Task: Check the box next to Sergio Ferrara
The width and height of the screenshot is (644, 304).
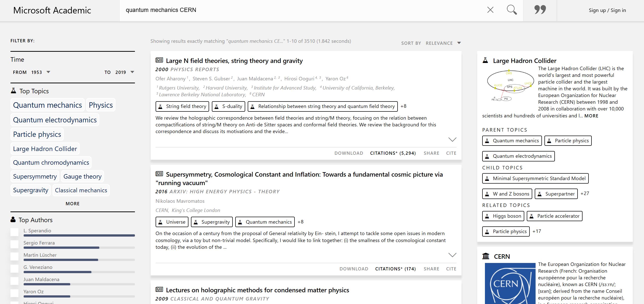Action: [x=14, y=244]
